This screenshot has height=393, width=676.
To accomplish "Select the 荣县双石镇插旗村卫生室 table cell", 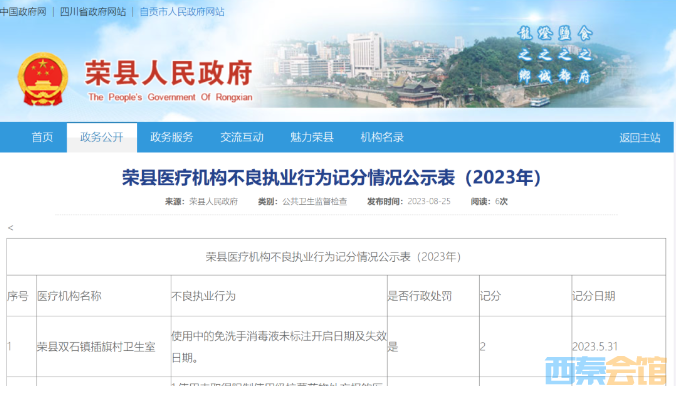I will coord(96,347).
